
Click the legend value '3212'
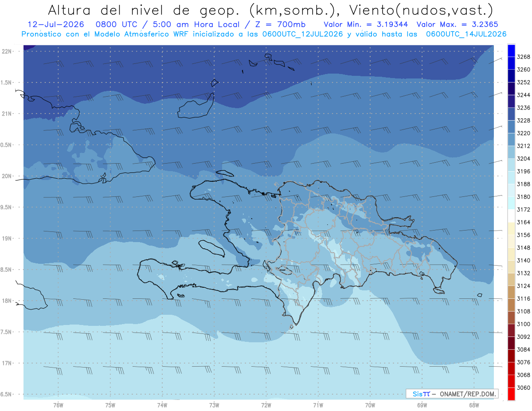click(524, 146)
